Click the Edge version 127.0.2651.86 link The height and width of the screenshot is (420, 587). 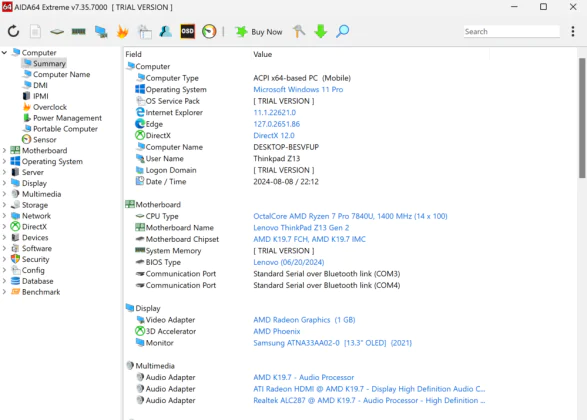[276, 124]
